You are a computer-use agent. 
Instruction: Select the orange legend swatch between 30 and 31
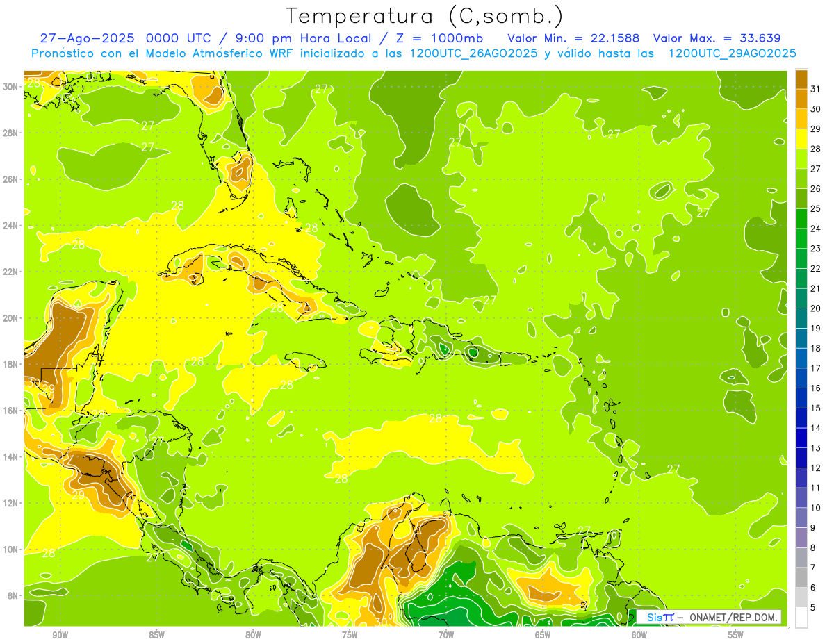pyautogui.click(x=801, y=98)
